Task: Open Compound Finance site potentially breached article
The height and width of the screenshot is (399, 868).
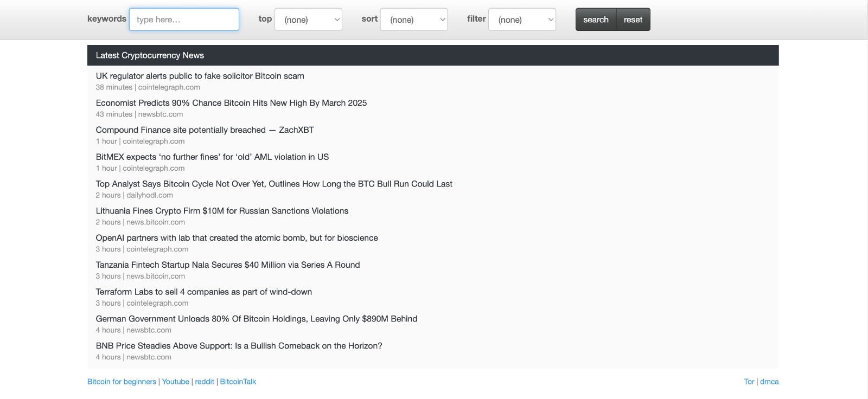Action: pos(205,130)
